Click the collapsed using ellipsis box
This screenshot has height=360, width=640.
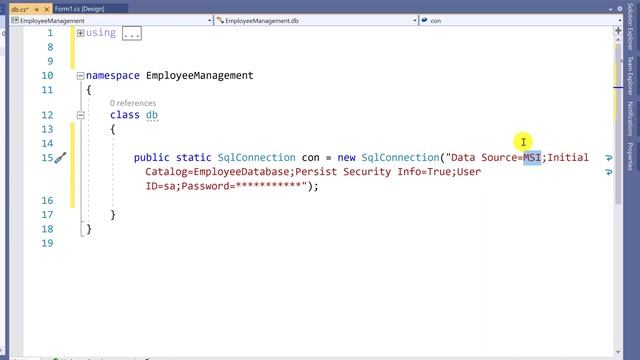132,33
